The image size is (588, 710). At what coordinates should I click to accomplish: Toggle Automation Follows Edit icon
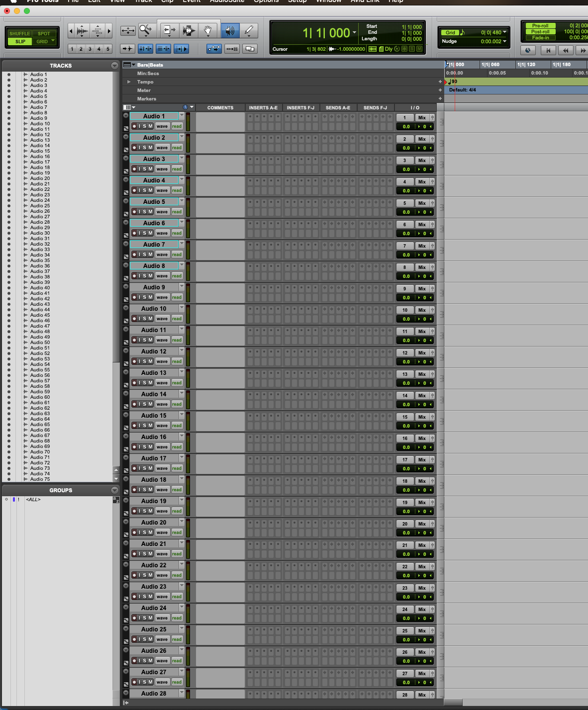tap(214, 49)
